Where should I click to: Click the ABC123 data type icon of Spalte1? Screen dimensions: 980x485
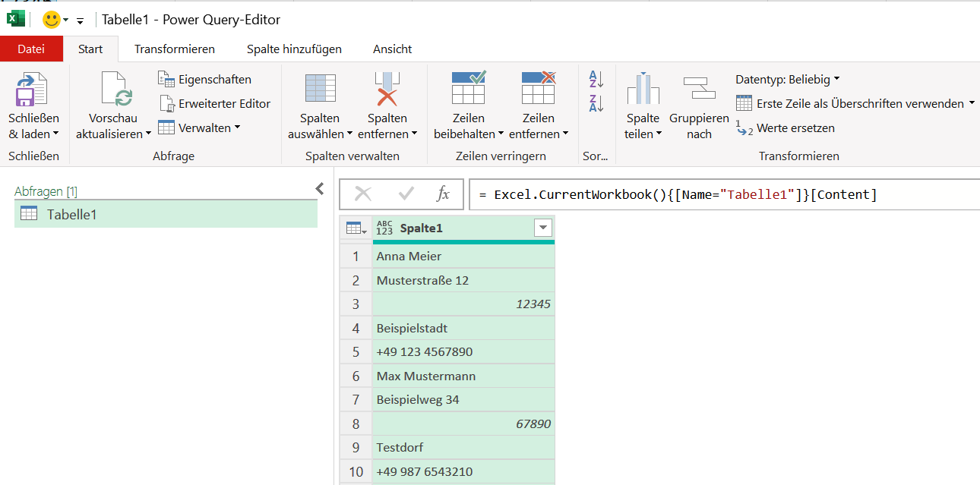tap(384, 228)
